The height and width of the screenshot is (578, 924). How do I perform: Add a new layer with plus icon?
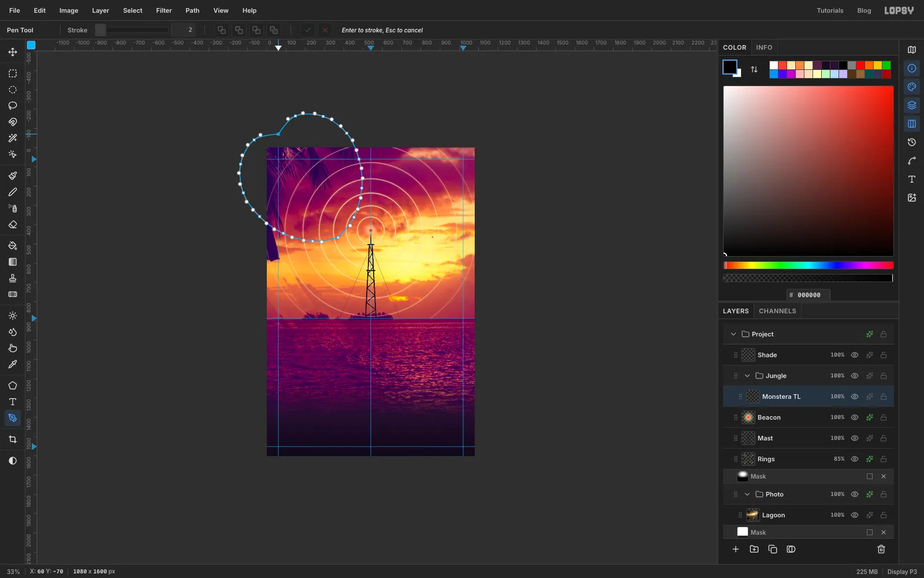[x=736, y=549]
